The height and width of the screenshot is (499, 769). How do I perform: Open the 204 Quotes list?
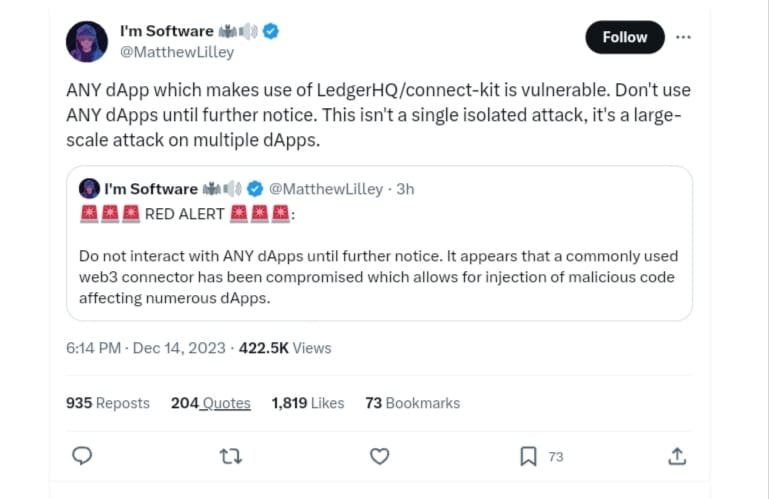210,403
